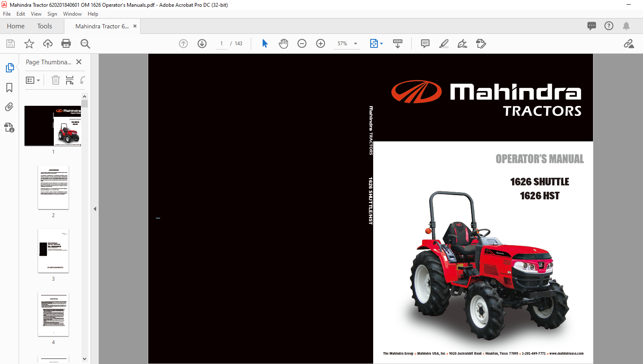Add a sticky note comment

click(425, 44)
